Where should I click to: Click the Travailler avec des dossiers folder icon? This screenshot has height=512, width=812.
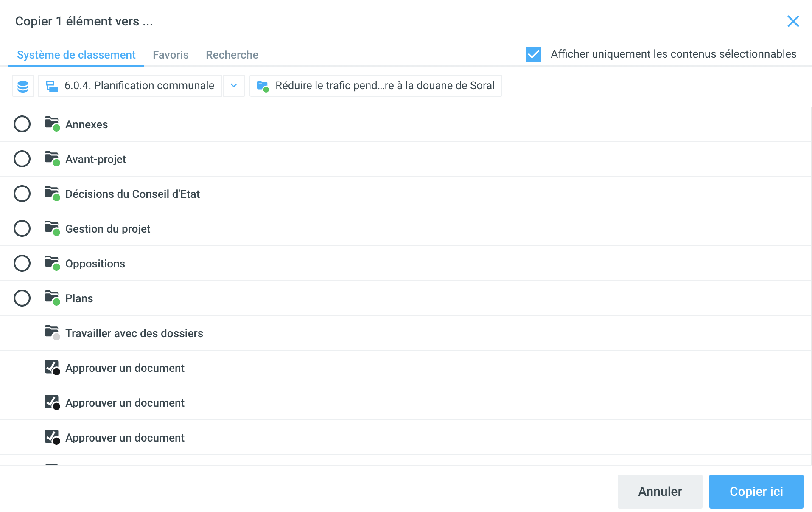point(52,332)
